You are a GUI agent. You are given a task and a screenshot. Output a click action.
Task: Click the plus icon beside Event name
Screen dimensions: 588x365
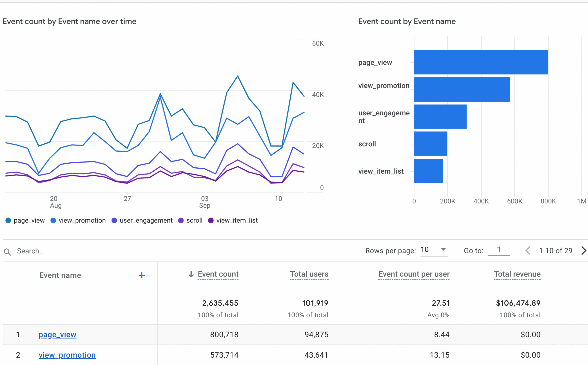click(x=142, y=275)
